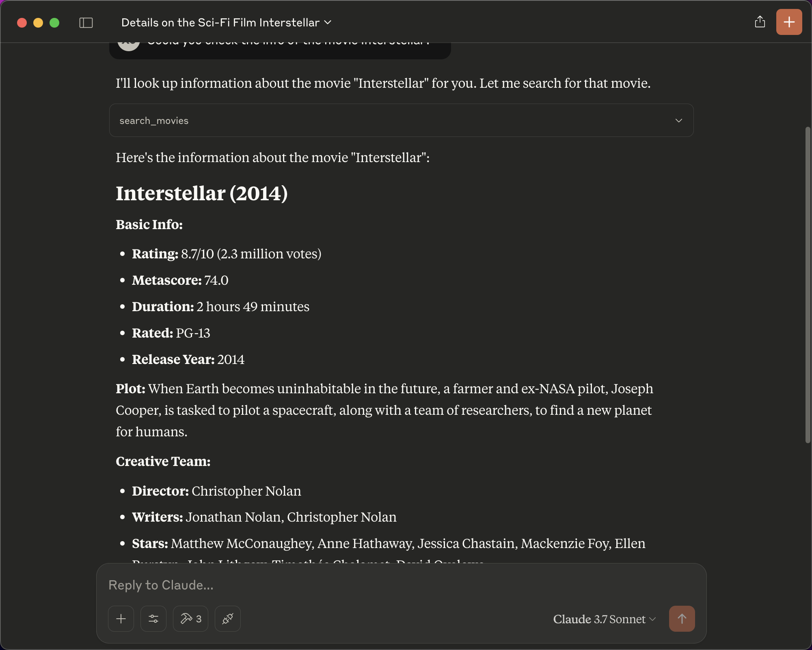The height and width of the screenshot is (650, 812).
Task: Expand the search_movies tool call block
Action: click(x=678, y=120)
